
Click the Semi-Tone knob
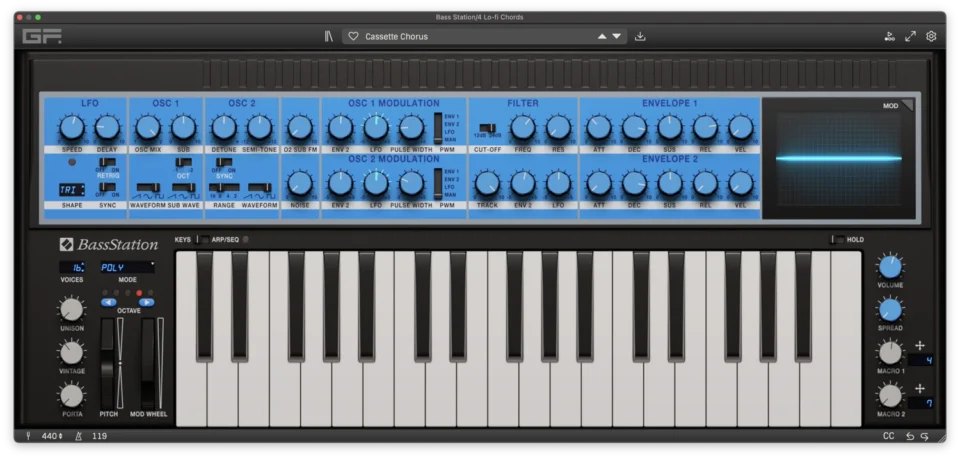pos(260,129)
